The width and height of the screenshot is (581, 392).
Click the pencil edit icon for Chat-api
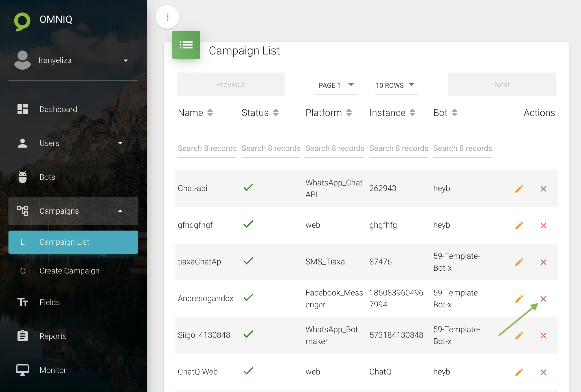point(519,189)
